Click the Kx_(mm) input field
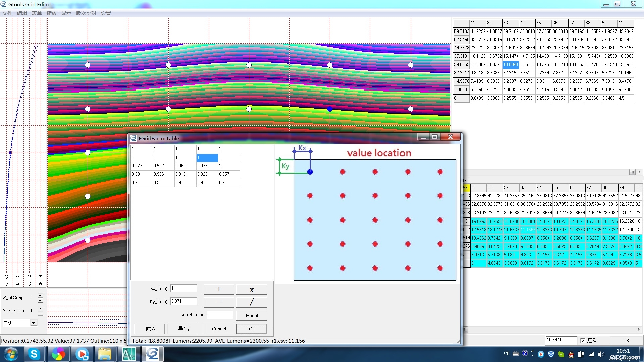 183,288
